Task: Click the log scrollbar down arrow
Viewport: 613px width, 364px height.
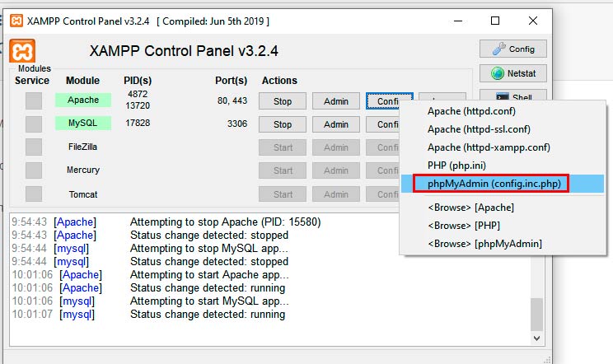Action: click(536, 338)
